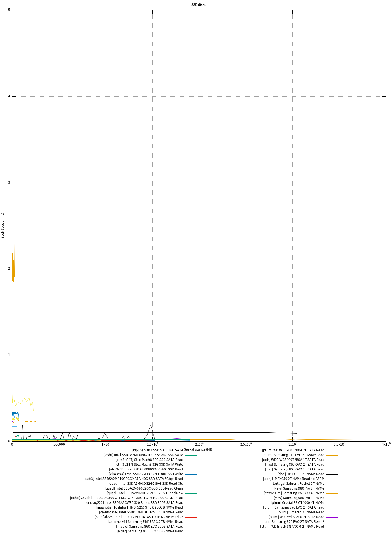
Task: Click '[ca-nfsdev6] Samsung PM1725 3.2TB NVMe Read'
Action: (145, 522)
